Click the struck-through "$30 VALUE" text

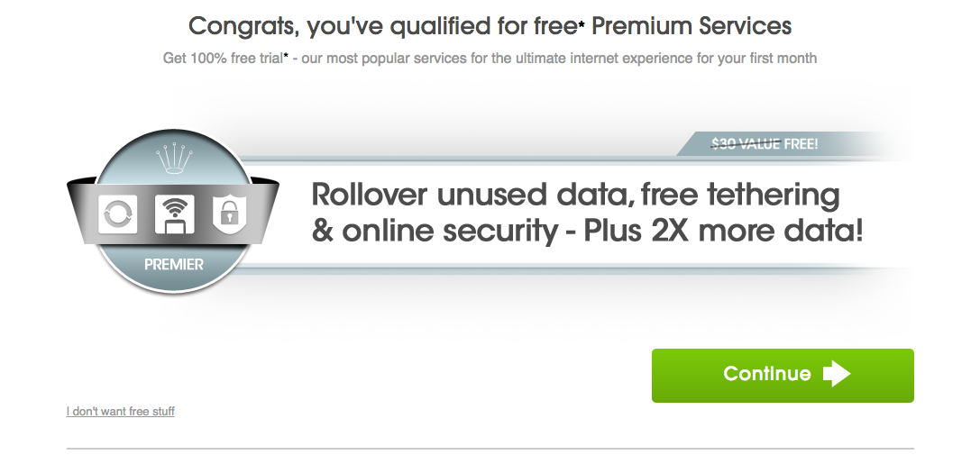pos(746,144)
